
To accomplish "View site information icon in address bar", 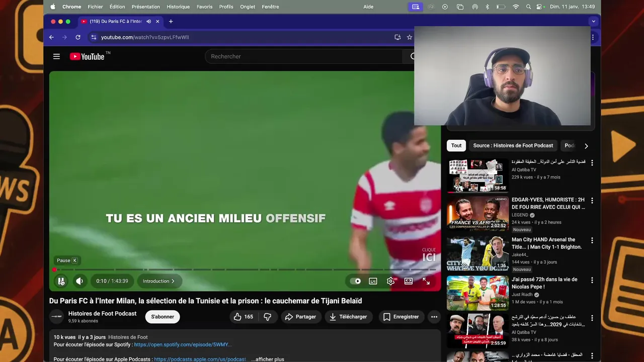I will 93,37.
